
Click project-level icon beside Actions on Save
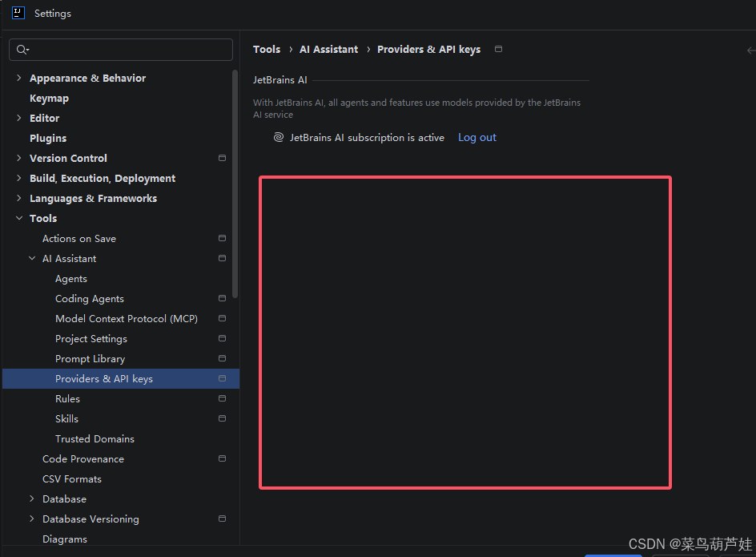pos(223,238)
